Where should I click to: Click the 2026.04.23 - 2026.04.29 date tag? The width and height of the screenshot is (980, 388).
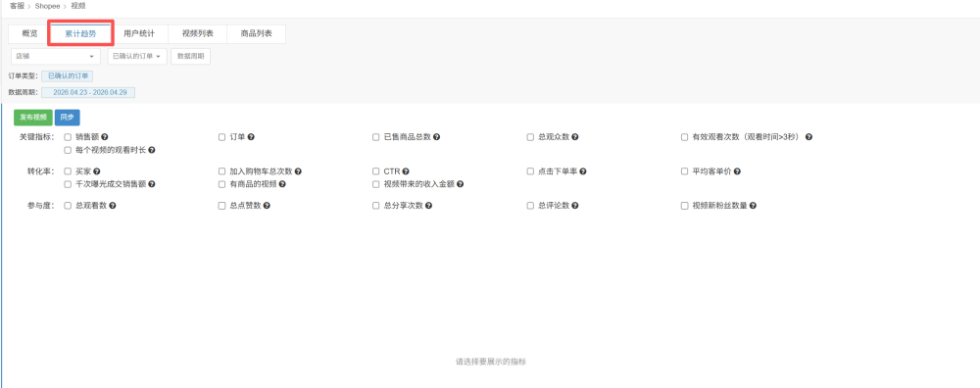88,92
